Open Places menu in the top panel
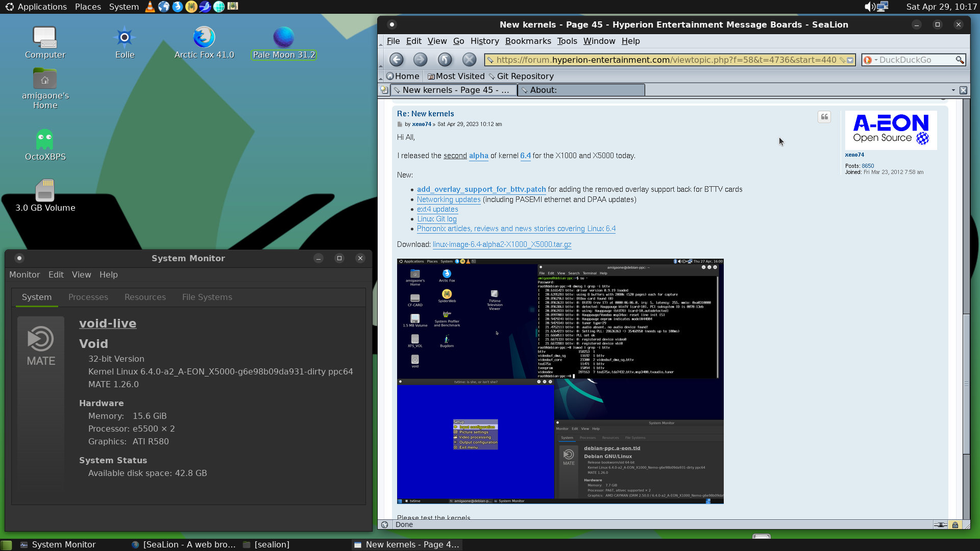Image resolution: width=980 pixels, height=551 pixels. (x=88, y=7)
